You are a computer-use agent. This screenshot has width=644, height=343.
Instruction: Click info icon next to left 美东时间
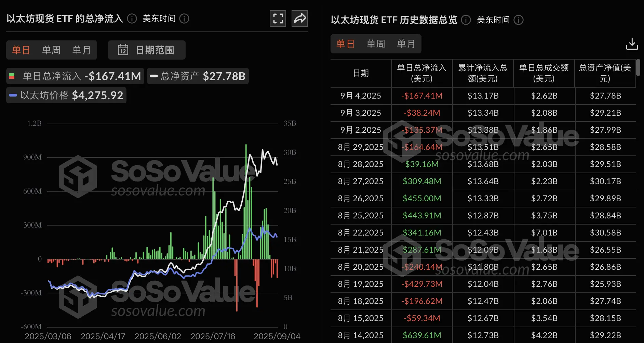coord(184,18)
